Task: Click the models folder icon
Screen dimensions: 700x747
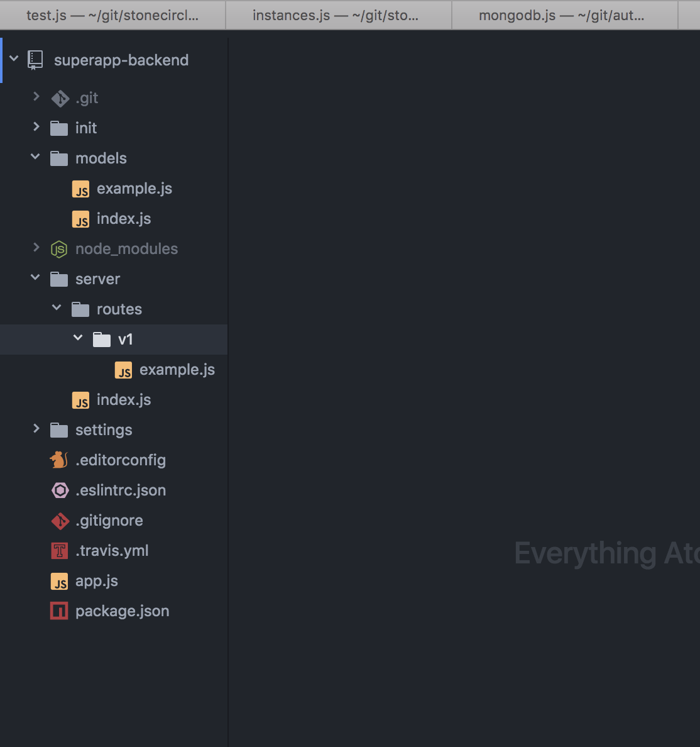Action: pos(59,158)
